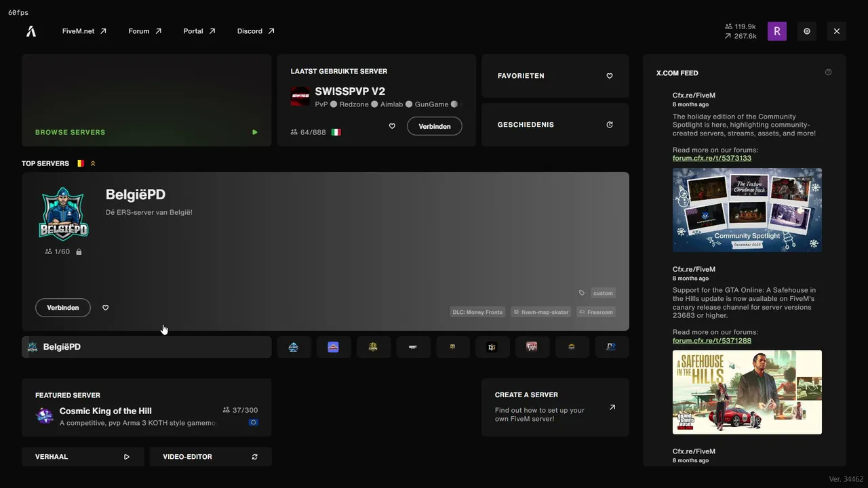This screenshot has height=488, width=868.
Task: Start Verhaal story mode
Action: [83, 457]
